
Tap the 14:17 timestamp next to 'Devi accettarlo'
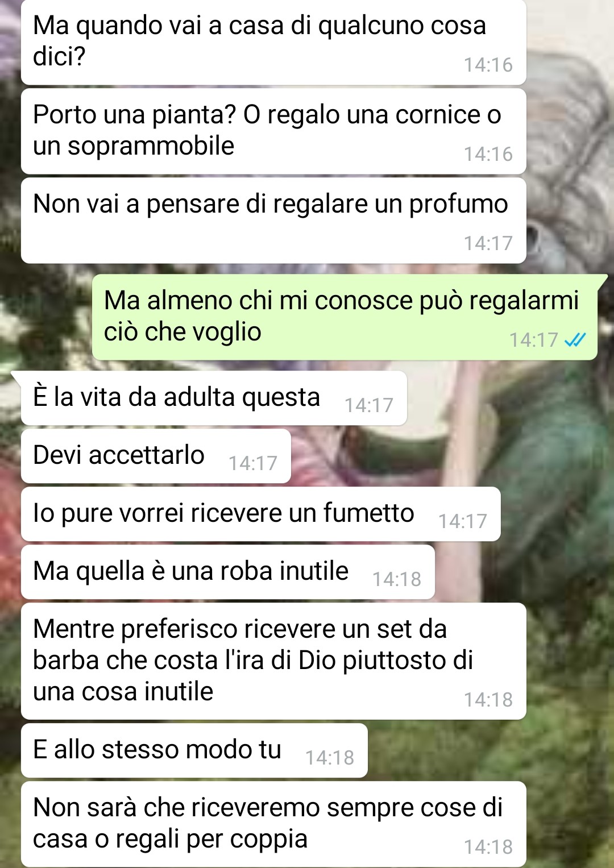[252, 463]
